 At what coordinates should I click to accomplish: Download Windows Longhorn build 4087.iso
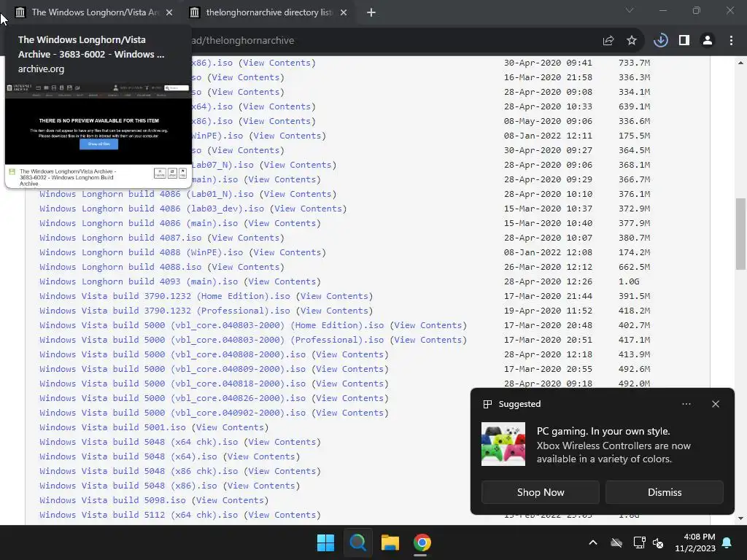click(120, 238)
